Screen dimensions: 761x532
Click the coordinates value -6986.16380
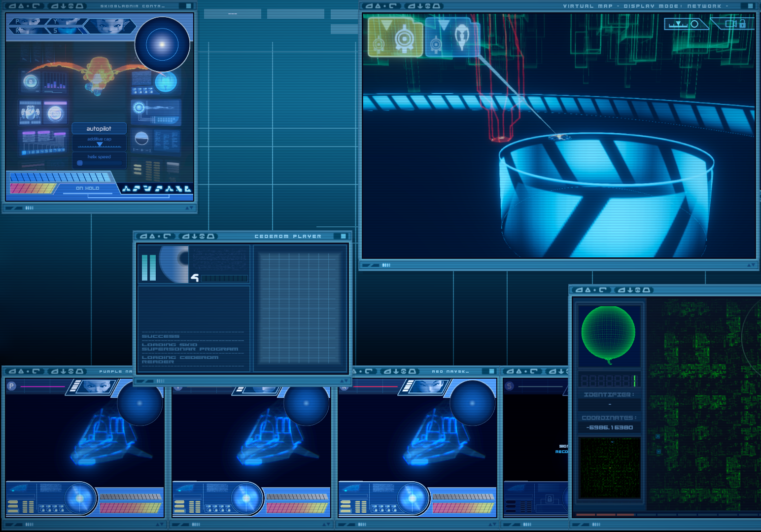pos(610,427)
